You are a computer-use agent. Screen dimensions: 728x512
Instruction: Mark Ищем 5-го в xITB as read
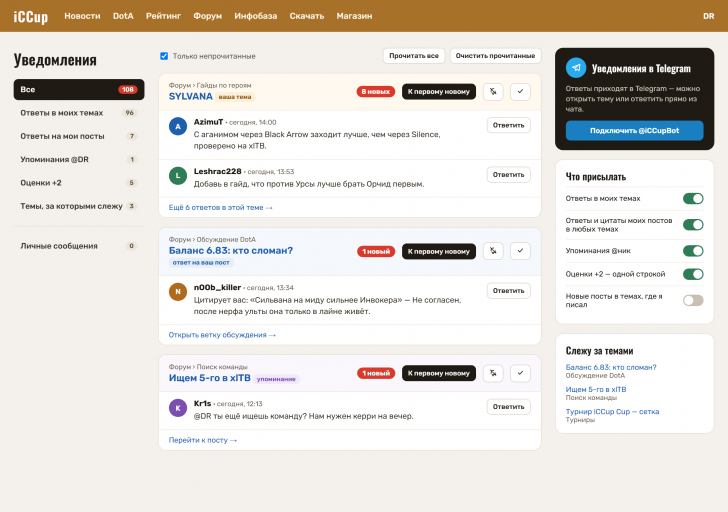520,373
